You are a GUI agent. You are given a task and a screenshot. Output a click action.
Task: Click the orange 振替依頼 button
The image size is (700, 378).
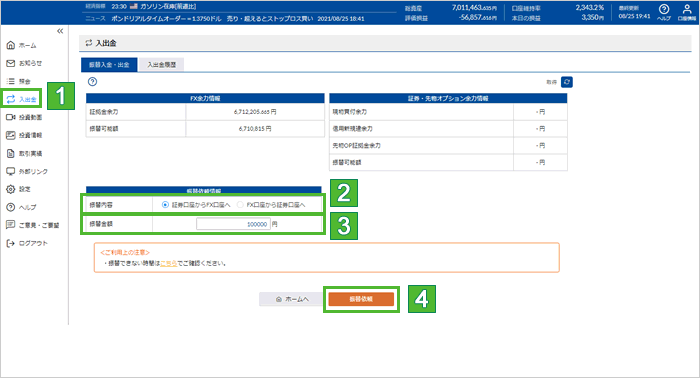coord(361,299)
